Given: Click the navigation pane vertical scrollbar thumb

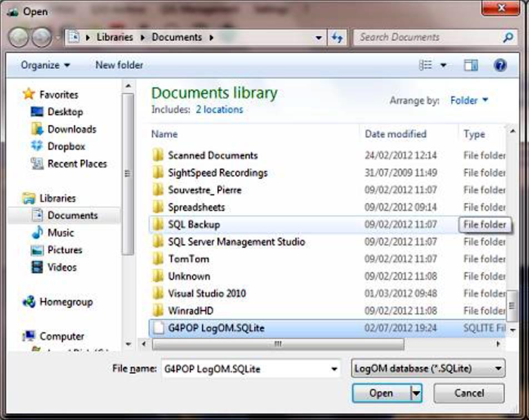Looking at the screenshot, I should pyautogui.click(x=128, y=174).
